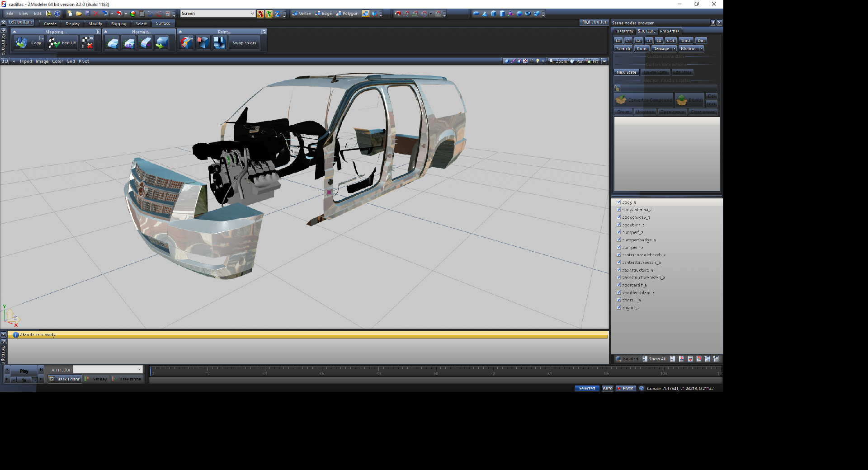Screen dimensions: 868x470
Task: Click the Paint brush cube tool
Action: click(186, 43)
